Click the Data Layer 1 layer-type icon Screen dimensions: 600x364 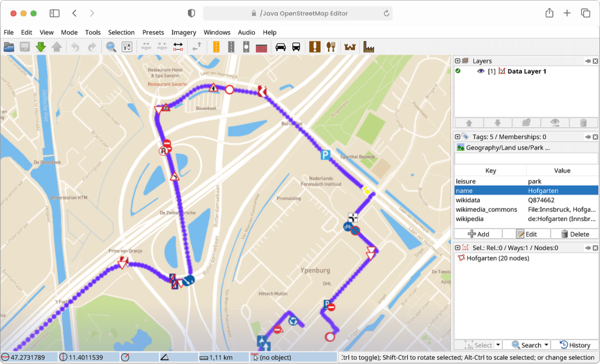coord(502,71)
